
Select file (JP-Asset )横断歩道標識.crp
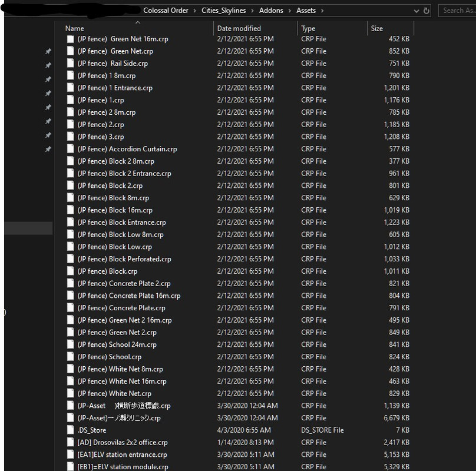tap(124, 406)
